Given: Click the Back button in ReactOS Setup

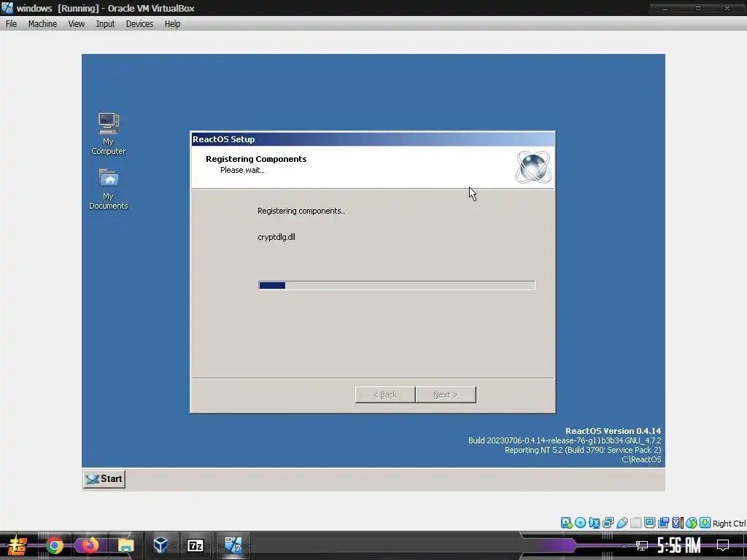Looking at the screenshot, I should [x=385, y=394].
